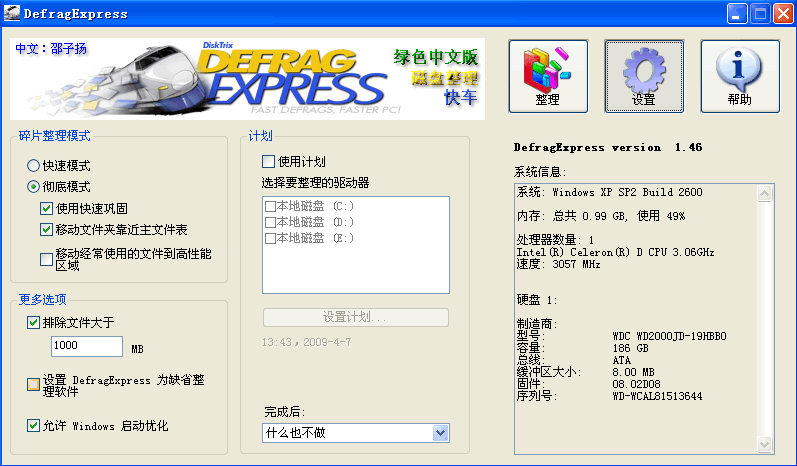Click the serial number WD-WCAL81513644
The image size is (797, 466).
(x=657, y=396)
